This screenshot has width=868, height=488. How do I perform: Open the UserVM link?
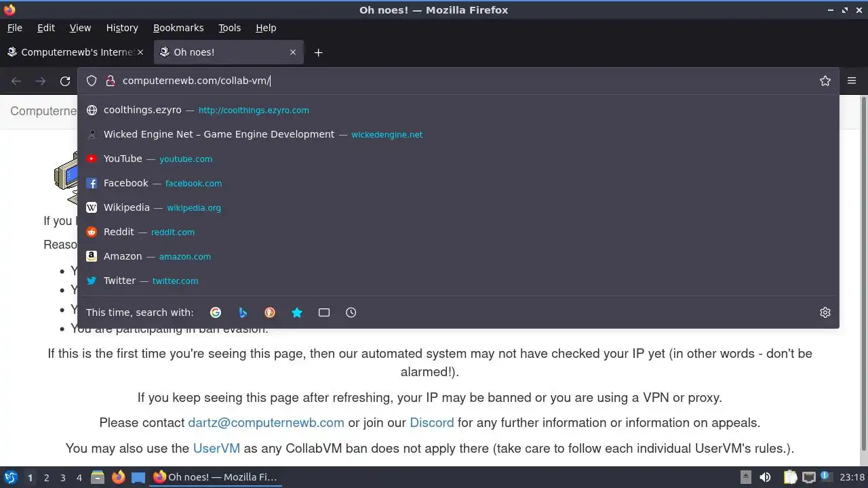(216, 448)
